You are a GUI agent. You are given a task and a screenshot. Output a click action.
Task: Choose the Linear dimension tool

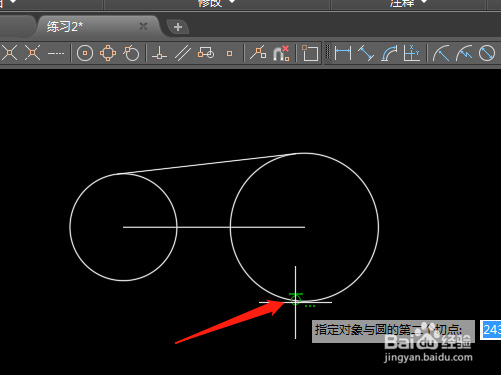coord(343,53)
